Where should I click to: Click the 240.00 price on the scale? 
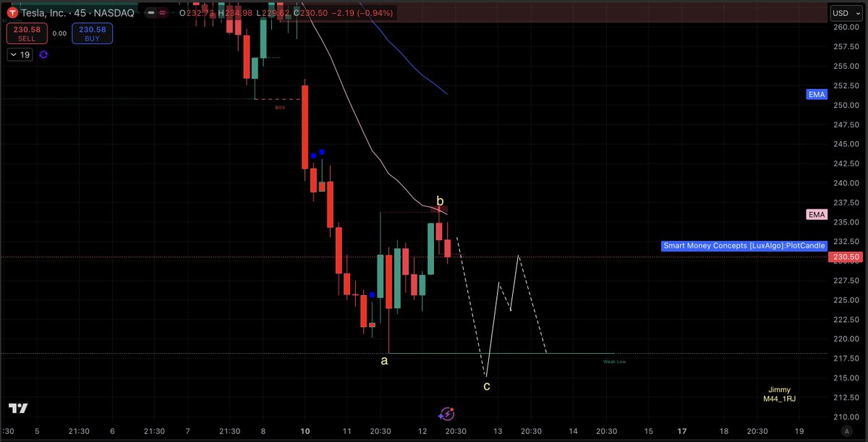(845, 183)
